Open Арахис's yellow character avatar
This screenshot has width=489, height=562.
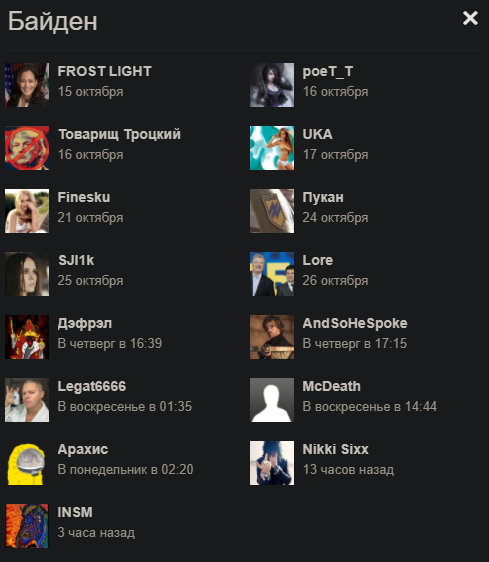pos(27,463)
